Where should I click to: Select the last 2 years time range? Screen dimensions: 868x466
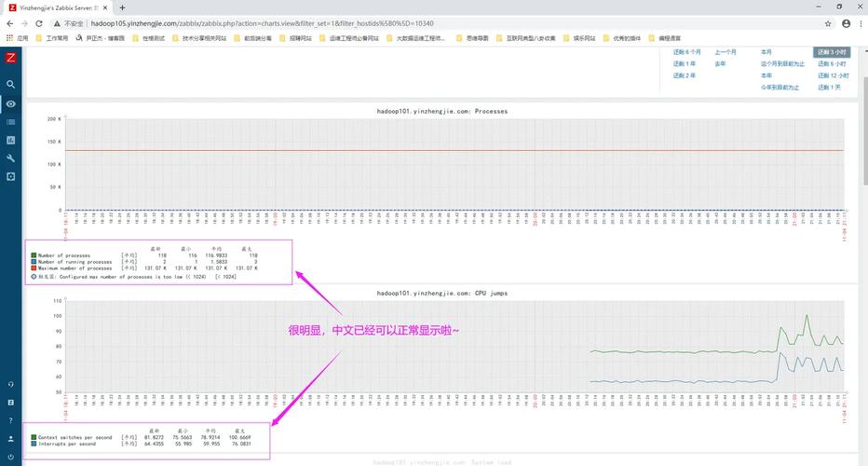(x=685, y=75)
